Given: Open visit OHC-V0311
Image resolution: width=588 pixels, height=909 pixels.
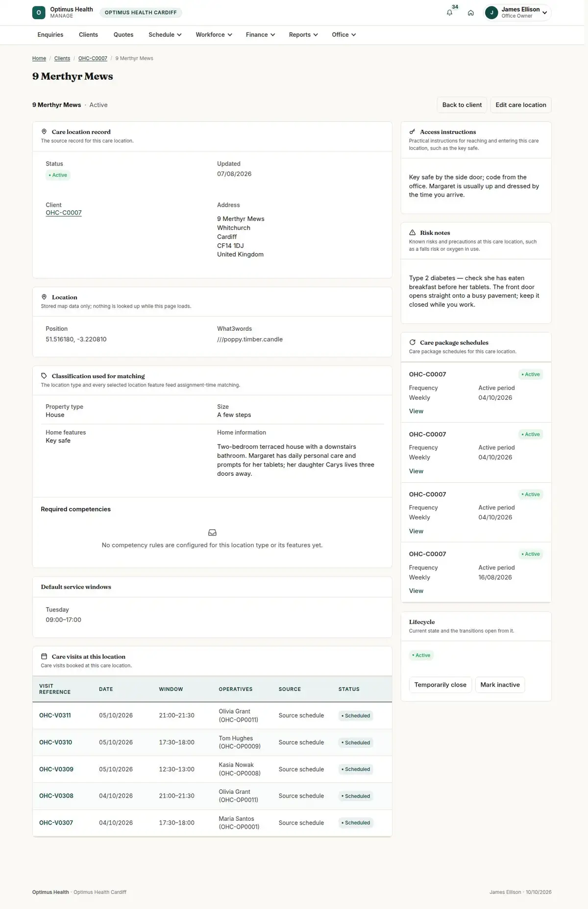Looking at the screenshot, I should point(55,715).
